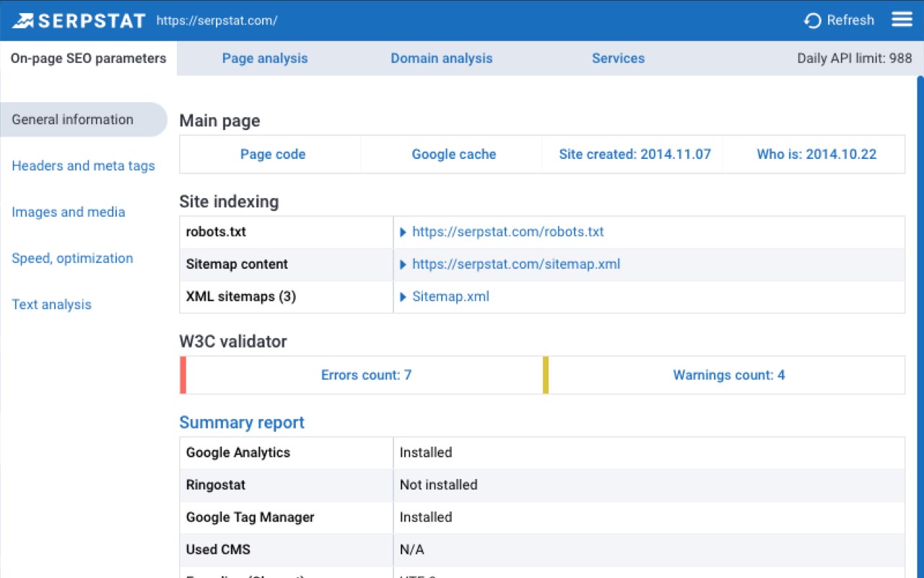Select the On-page SEO parameters tab
The width and height of the screenshot is (924, 578).
pyautogui.click(x=88, y=59)
